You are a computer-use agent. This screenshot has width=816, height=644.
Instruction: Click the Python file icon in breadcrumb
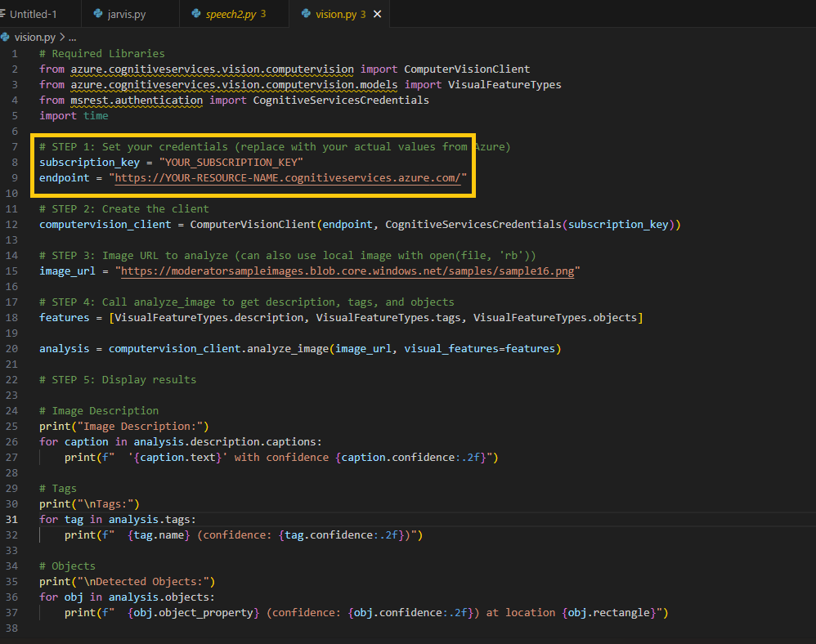pos(6,37)
